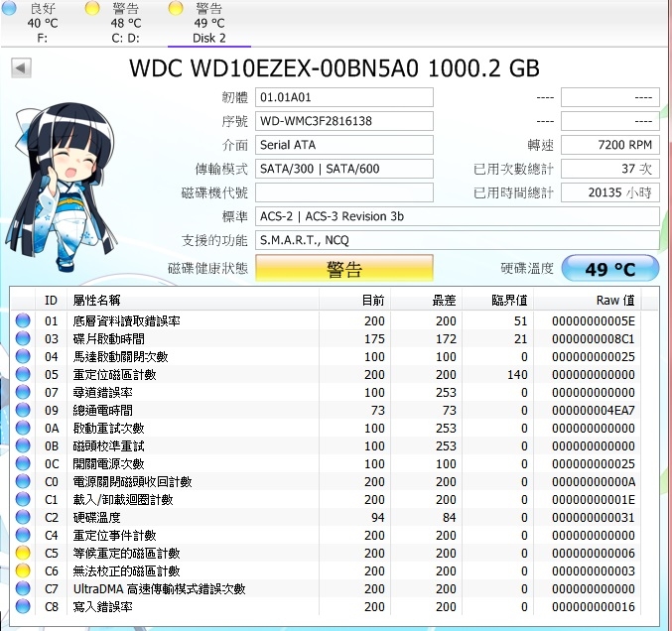Click the empty drive letter field
This screenshot has height=631, width=672.
(x=344, y=192)
